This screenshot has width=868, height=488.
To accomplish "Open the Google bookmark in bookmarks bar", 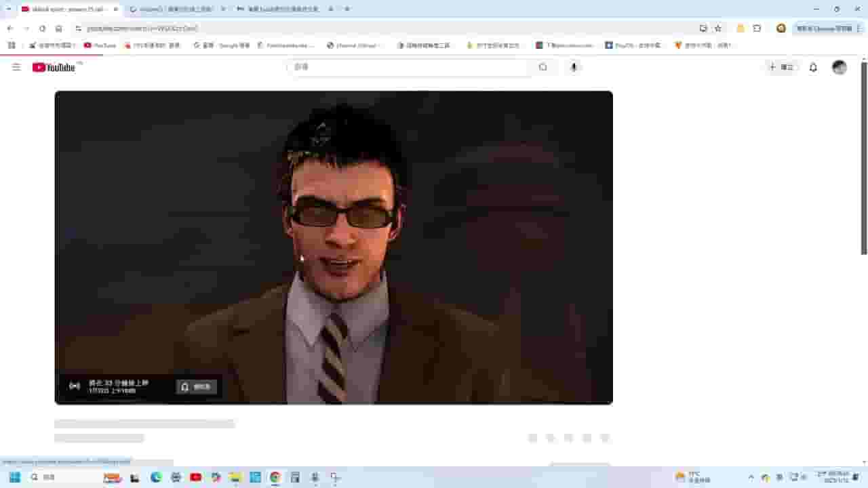I will 221,45.
